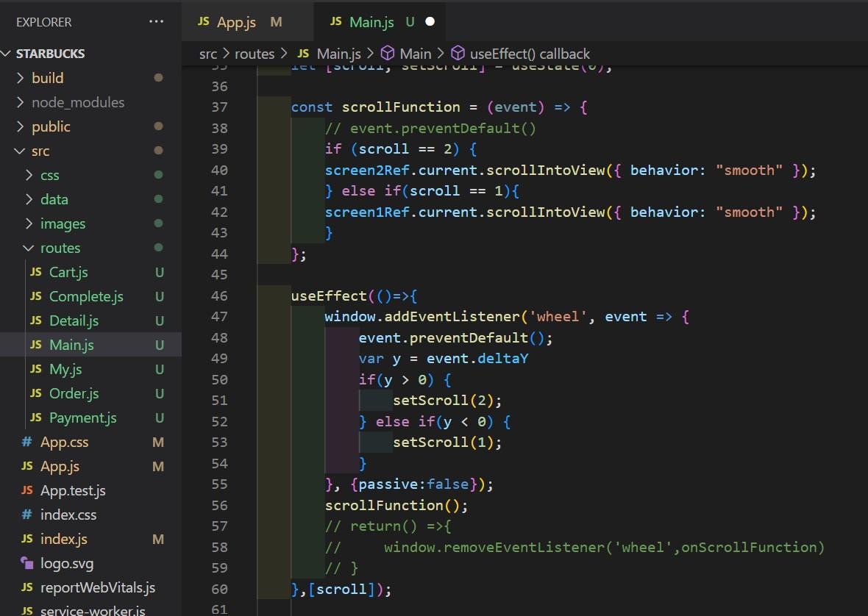The height and width of the screenshot is (616, 868).
Task: Click the JS icon on the Main.js tab
Action: point(336,21)
